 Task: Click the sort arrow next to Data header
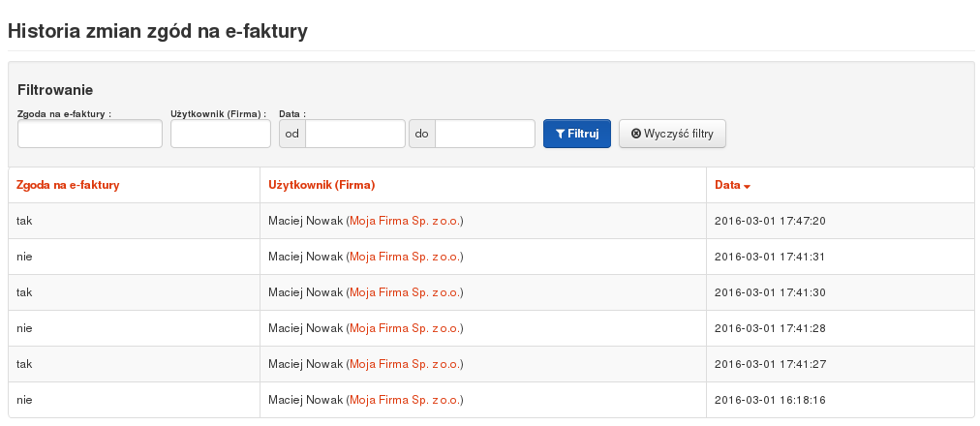[748, 186]
